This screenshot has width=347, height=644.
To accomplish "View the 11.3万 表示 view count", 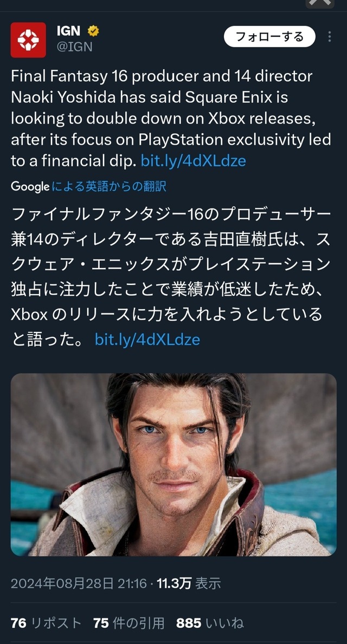I will pyautogui.click(x=189, y=583).
